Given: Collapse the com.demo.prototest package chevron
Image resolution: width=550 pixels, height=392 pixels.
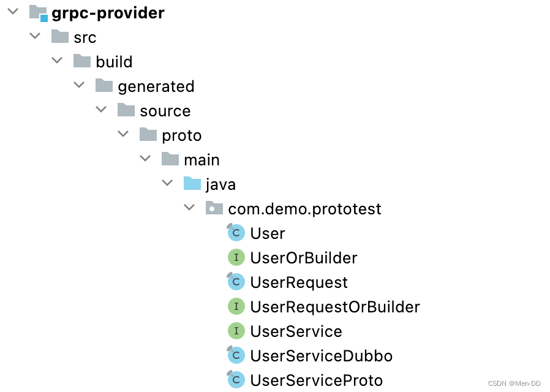Looking at the screenshot, I should pos(189,208).
